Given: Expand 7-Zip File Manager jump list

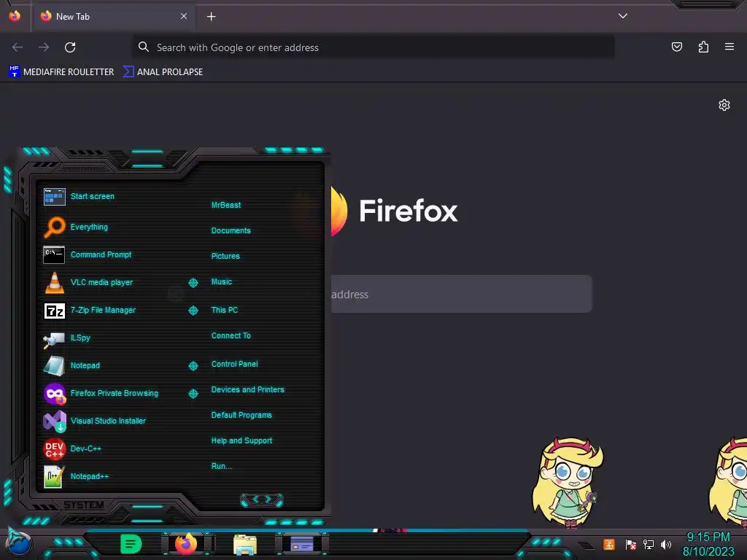Looking at the screenshot, I should coord(193,311).
